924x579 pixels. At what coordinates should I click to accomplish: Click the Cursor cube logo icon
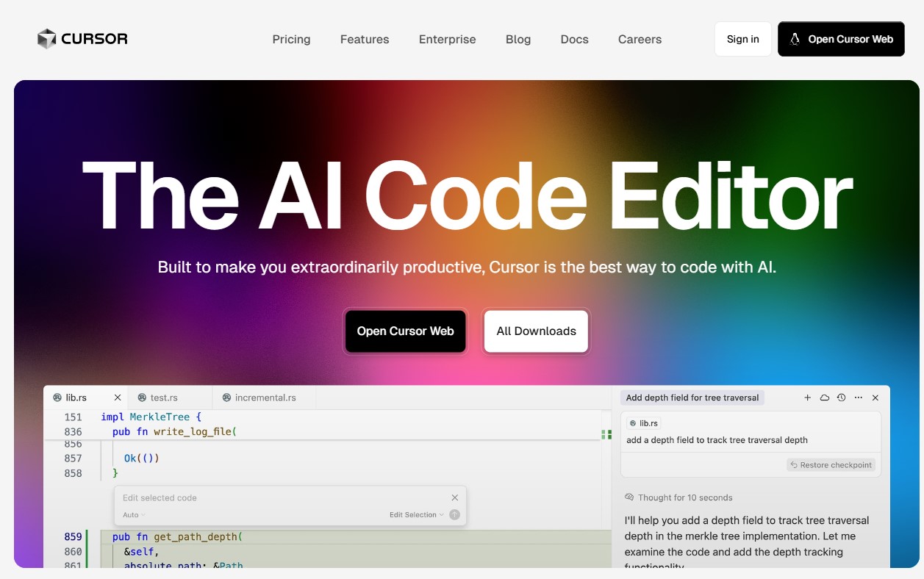(47, 39)
